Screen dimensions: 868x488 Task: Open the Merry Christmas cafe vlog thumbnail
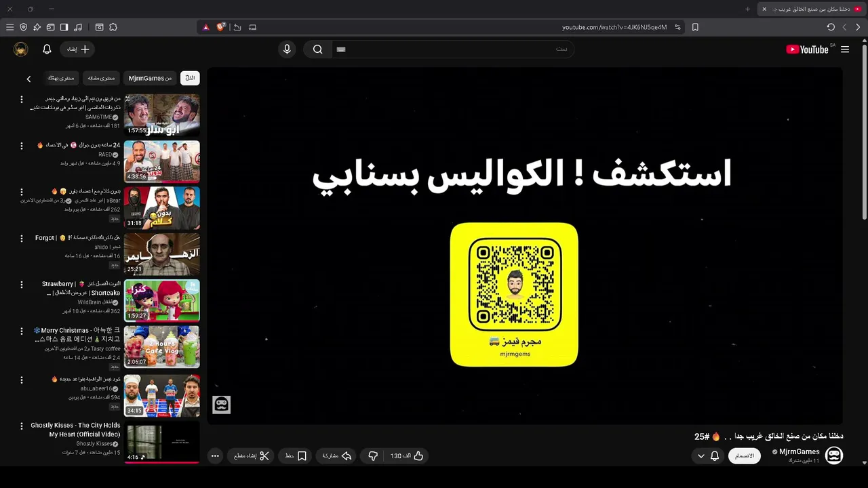coord(162,346)
